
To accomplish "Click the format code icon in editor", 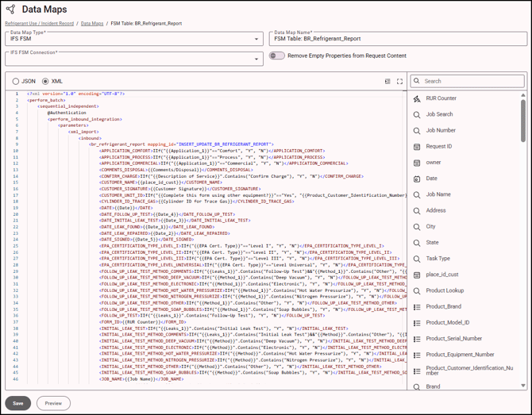I will [387, 82].
